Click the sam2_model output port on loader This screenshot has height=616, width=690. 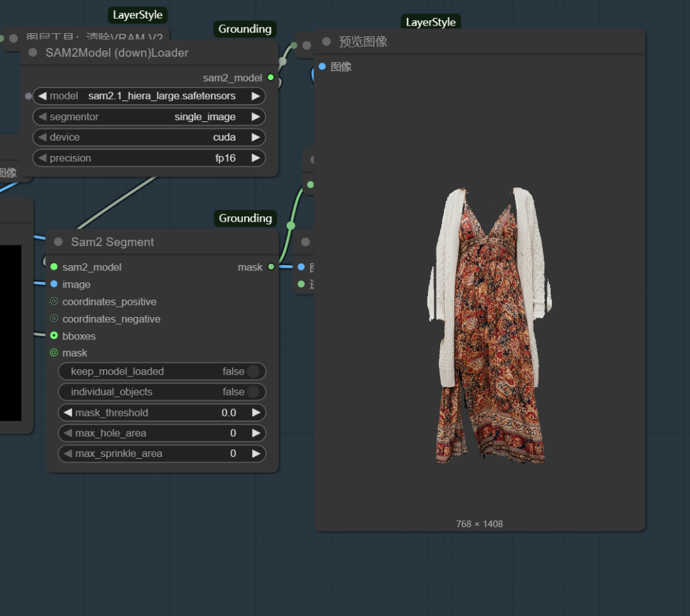(x=271, y=77)
